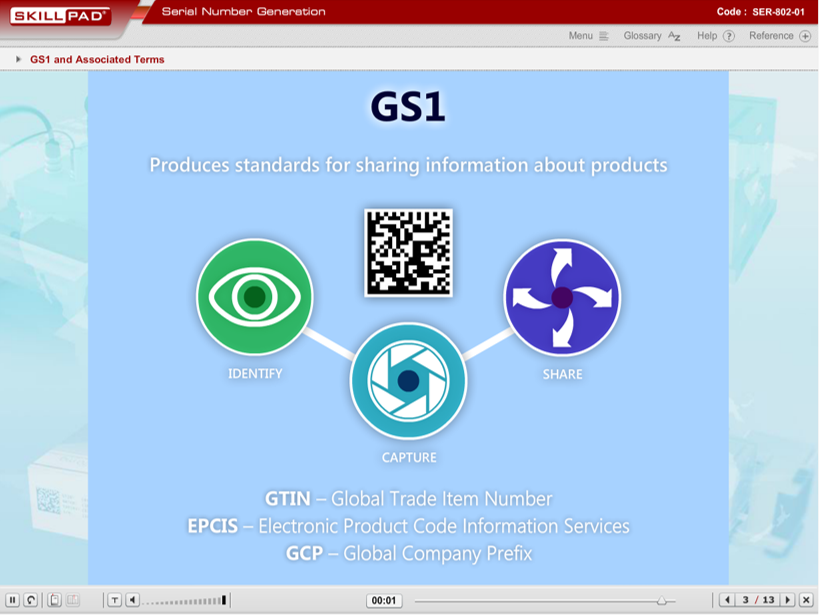Click the GTIN definition line
The height and width of the screenshot is (615, 820).
pos(408,498)
